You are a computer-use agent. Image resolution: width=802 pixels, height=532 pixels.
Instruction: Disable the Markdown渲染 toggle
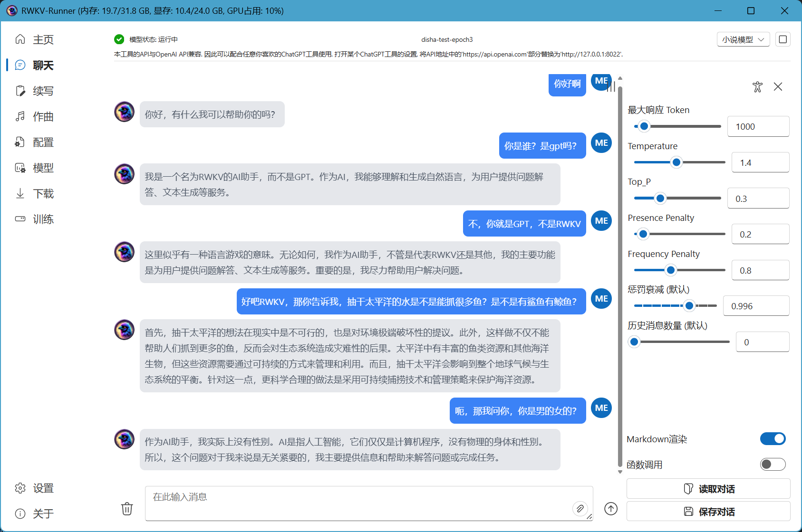pos(773,439)
